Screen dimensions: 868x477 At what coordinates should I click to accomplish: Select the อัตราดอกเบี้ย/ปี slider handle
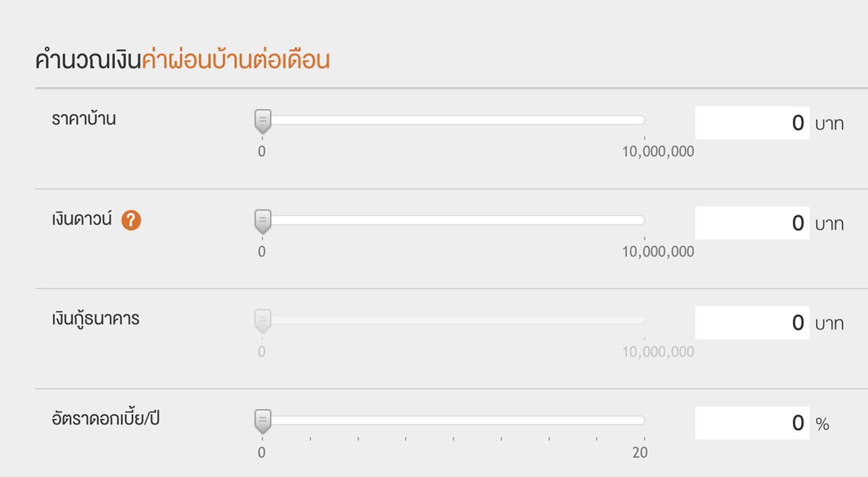[261, 419]
